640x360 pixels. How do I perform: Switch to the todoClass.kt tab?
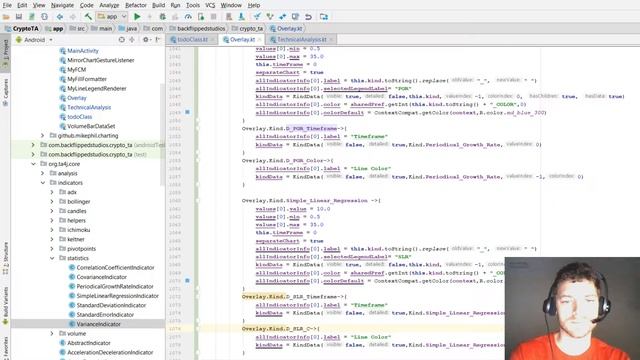click(x=192, y=40)
